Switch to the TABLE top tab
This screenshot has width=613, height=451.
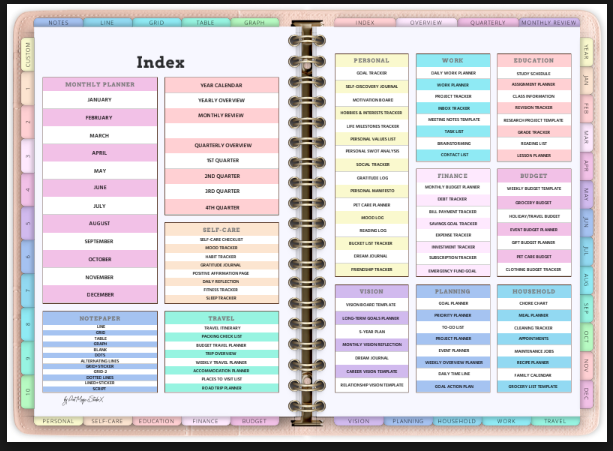(205, 23)
